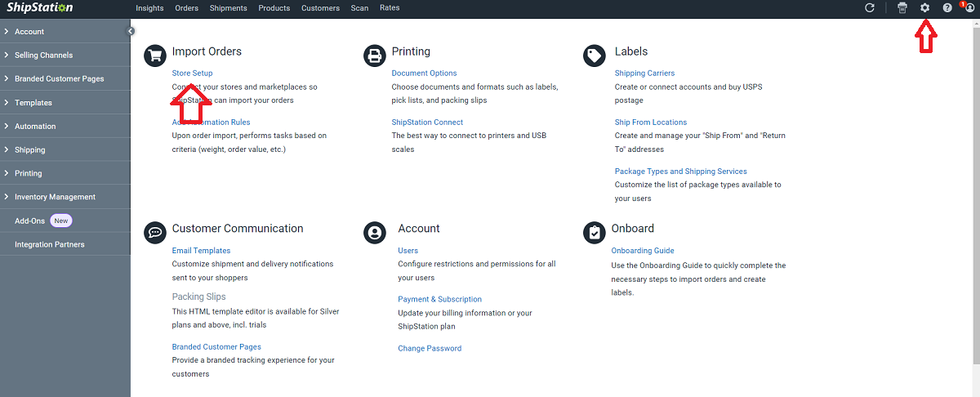Click the Onboard heading text
Screen dimensions: 980x397
click(633, 229)
